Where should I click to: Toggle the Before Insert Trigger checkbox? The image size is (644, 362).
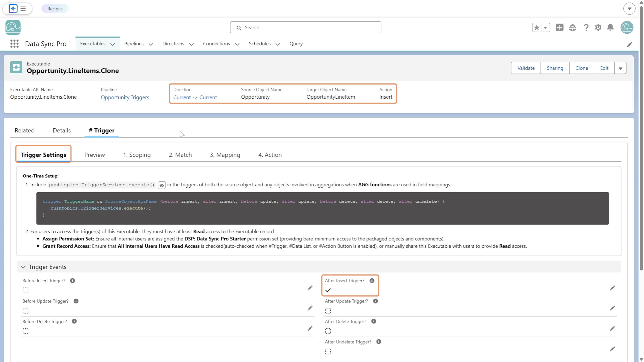pyautogui.click(x=25, y=290)
